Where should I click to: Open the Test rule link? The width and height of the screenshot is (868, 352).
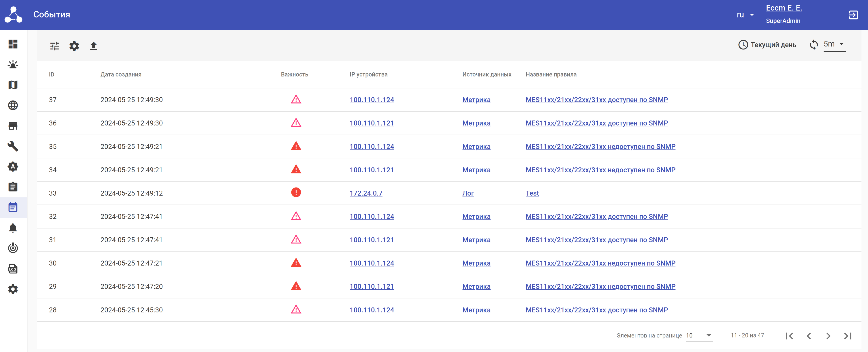pos(532,193)
